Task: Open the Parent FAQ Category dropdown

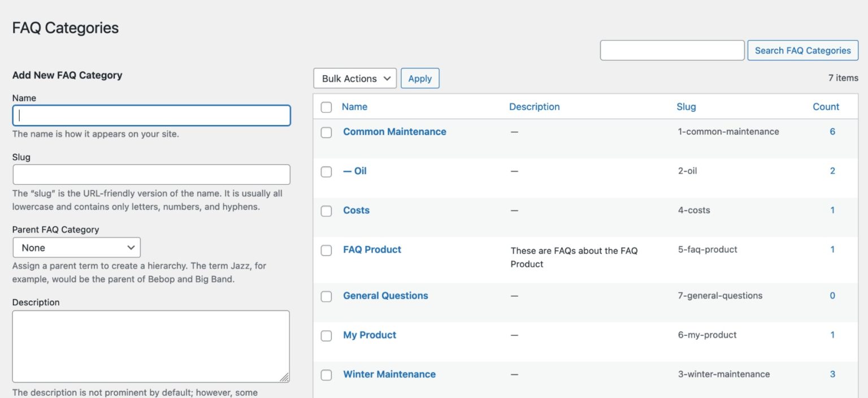Action: click(x=76, y=247)
